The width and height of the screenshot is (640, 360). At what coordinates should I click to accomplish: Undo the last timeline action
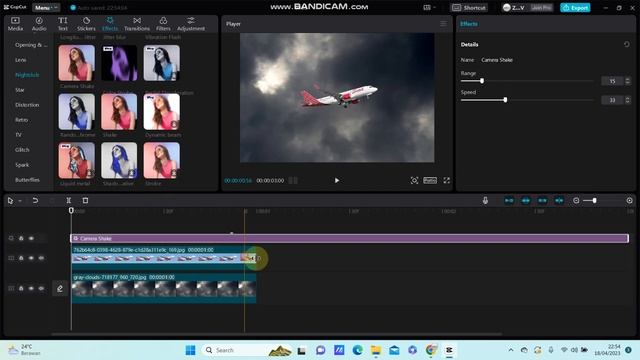[x=35, y=200]
